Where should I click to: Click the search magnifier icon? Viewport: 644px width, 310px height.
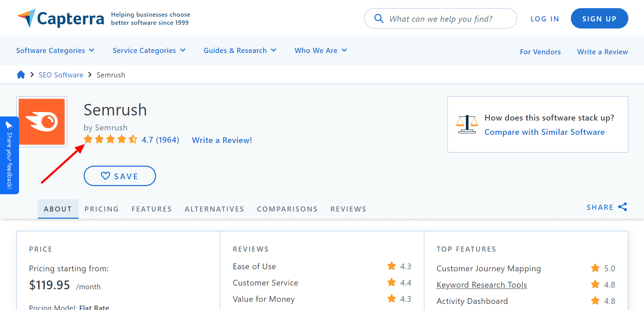pyautogui.click(x=379, y=18)
